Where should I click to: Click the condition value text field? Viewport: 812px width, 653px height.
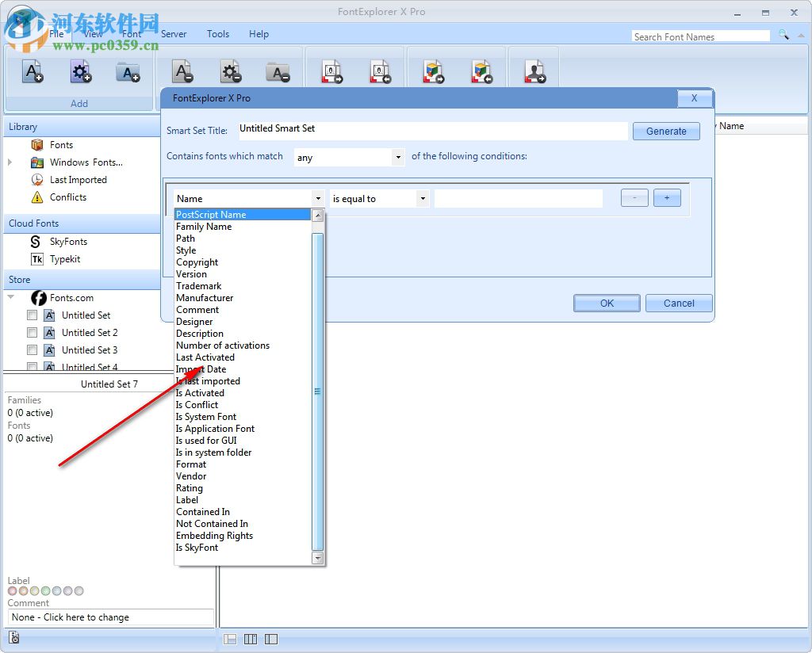point(518,199)
